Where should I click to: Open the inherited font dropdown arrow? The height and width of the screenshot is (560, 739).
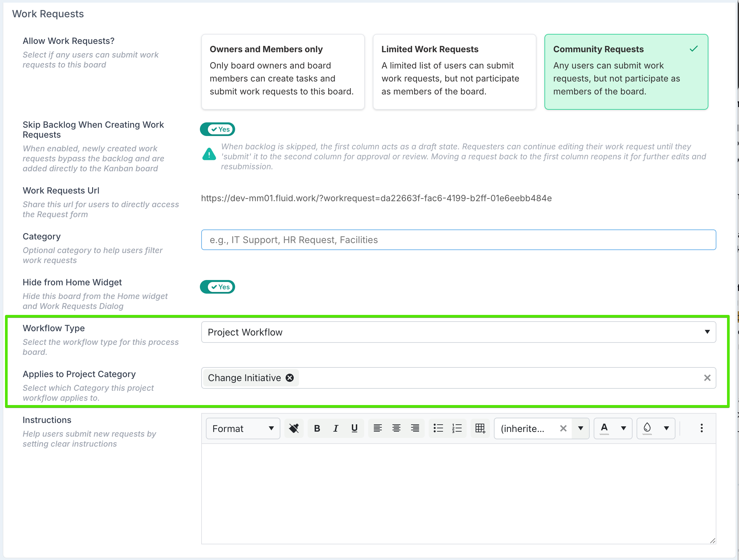coord(581,428)
